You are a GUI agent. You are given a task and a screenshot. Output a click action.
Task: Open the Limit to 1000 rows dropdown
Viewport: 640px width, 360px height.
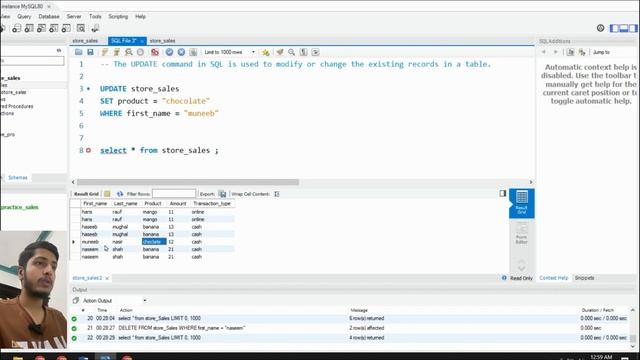(x=230, y=52)
